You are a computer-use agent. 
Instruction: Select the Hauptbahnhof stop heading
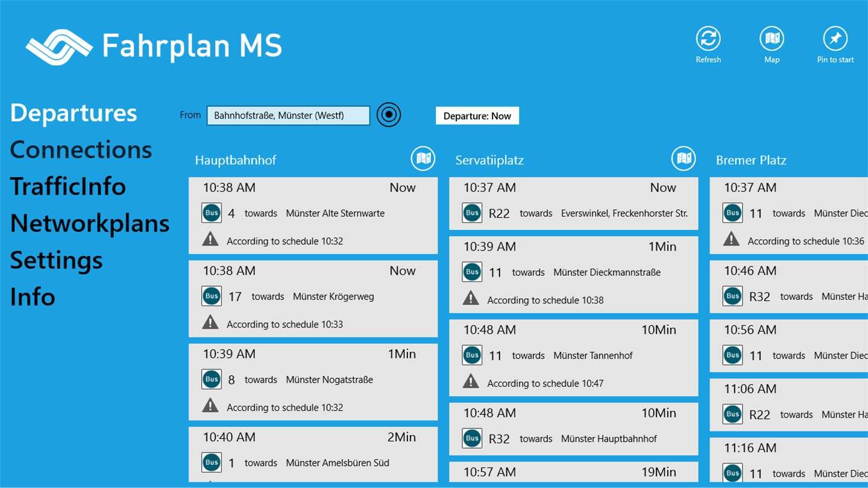tap(236, 160)
